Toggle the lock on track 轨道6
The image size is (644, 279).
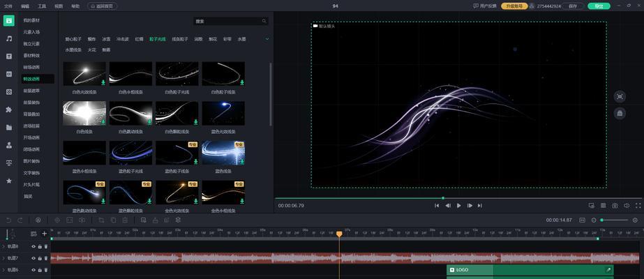(40, 270)
